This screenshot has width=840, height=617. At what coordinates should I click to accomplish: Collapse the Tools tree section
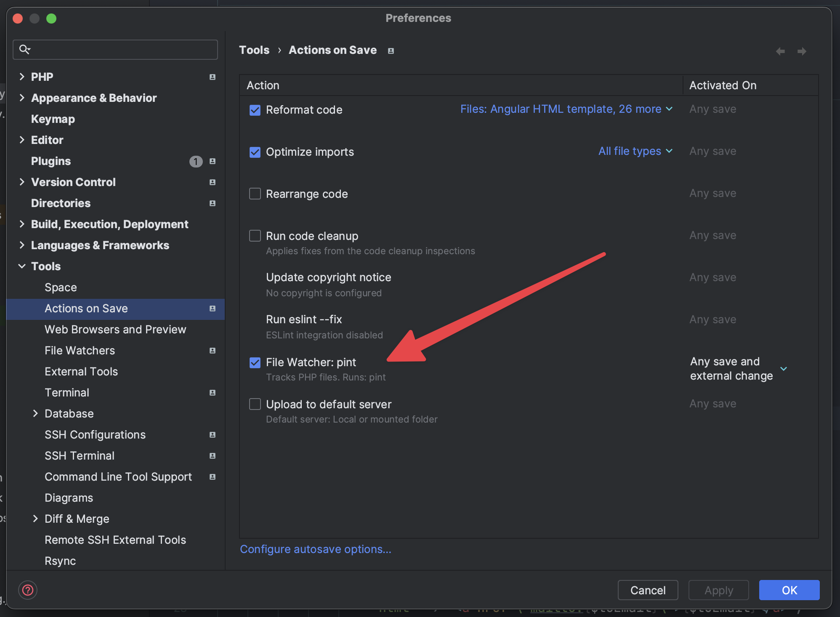22,266
